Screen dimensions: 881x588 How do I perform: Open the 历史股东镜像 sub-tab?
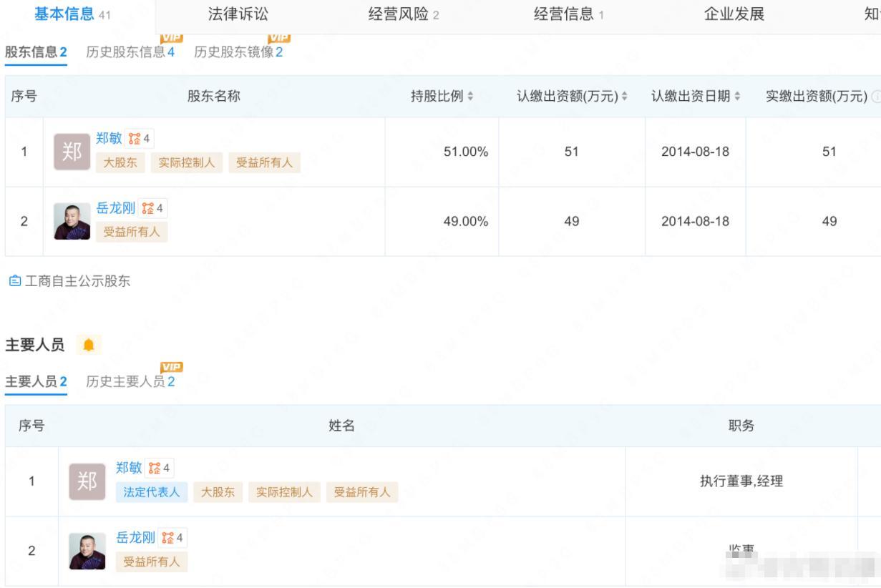pos(238,52)
